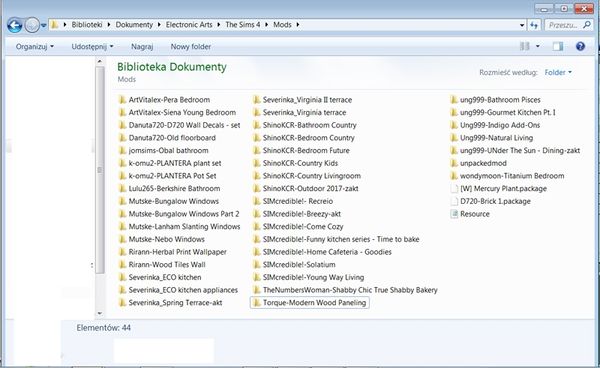600x368 pixels.
Task: Select the Resource file icon
Action: pos(454,214)
